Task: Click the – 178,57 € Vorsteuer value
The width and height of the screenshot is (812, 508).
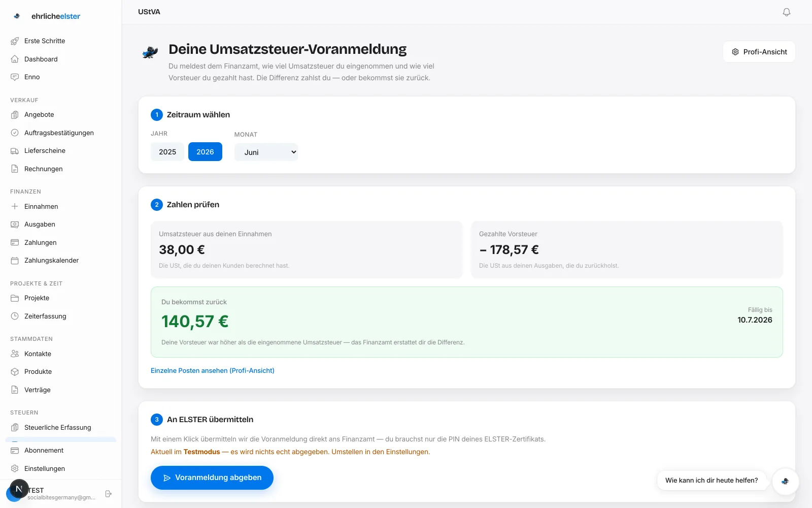Action: pyautogui.click(x=509, y=250)
